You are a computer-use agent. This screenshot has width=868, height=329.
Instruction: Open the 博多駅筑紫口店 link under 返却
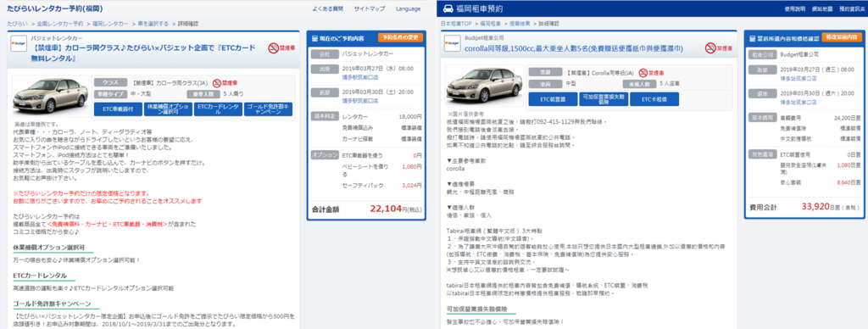359,102
